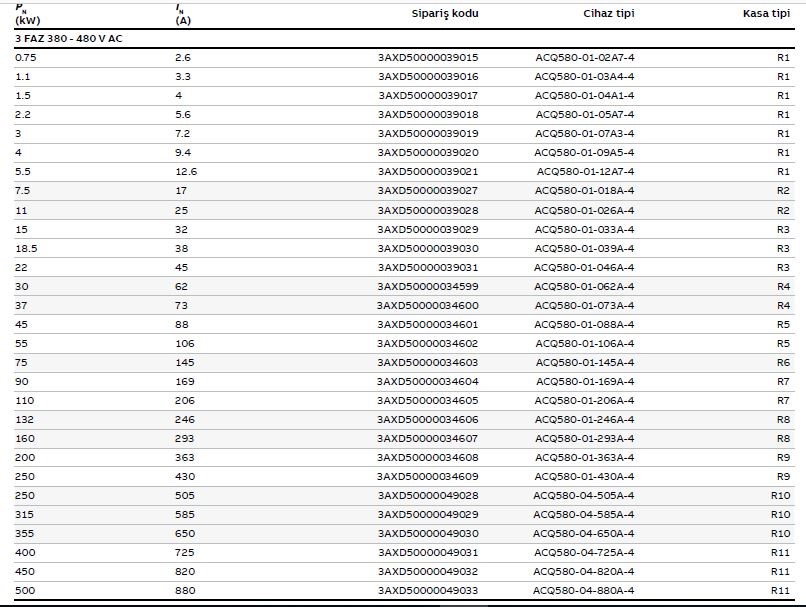
Task: Click device type ACQ580-01-206A-4
Action: 584,401
